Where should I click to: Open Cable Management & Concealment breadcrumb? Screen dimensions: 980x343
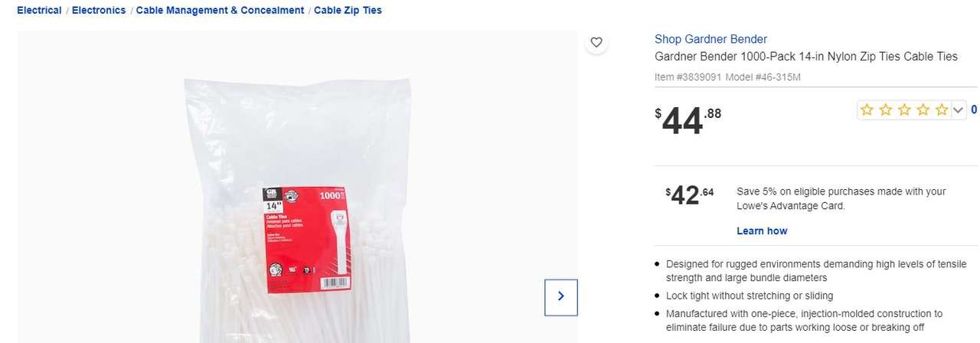pos(220,11)
